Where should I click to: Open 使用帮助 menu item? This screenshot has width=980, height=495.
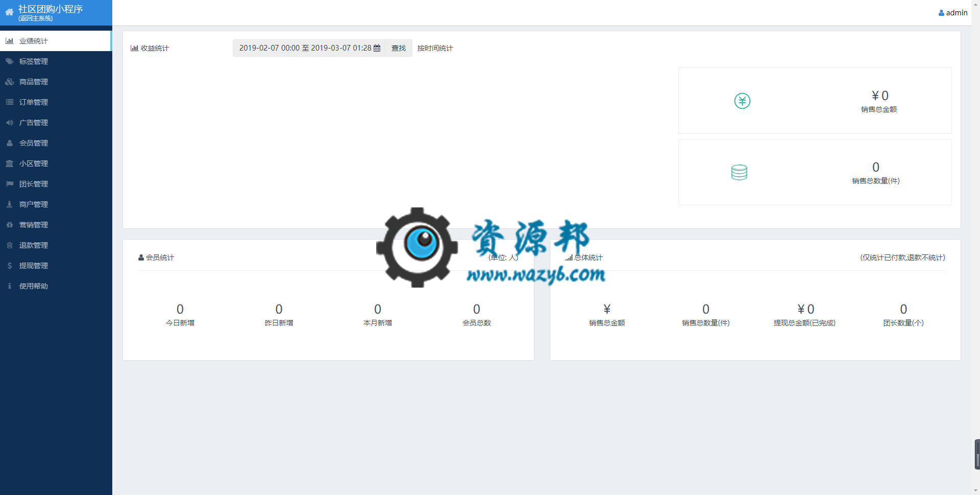click(x=56, y=286)
